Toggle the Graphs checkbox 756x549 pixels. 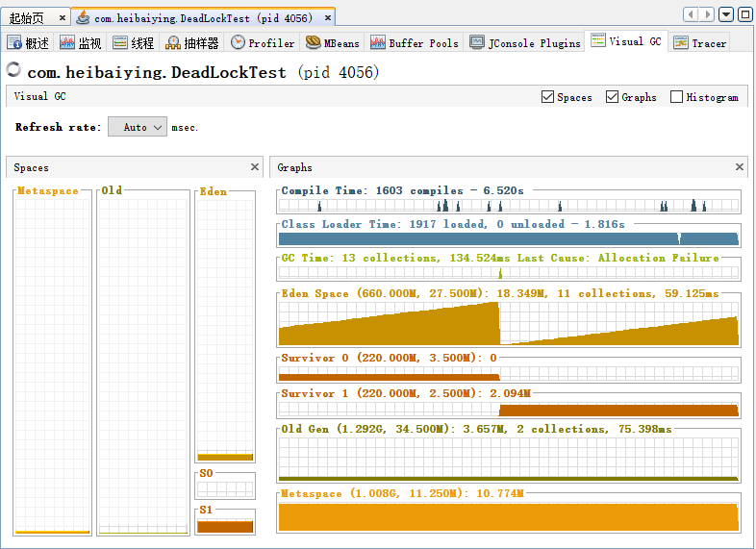[613, 97]
